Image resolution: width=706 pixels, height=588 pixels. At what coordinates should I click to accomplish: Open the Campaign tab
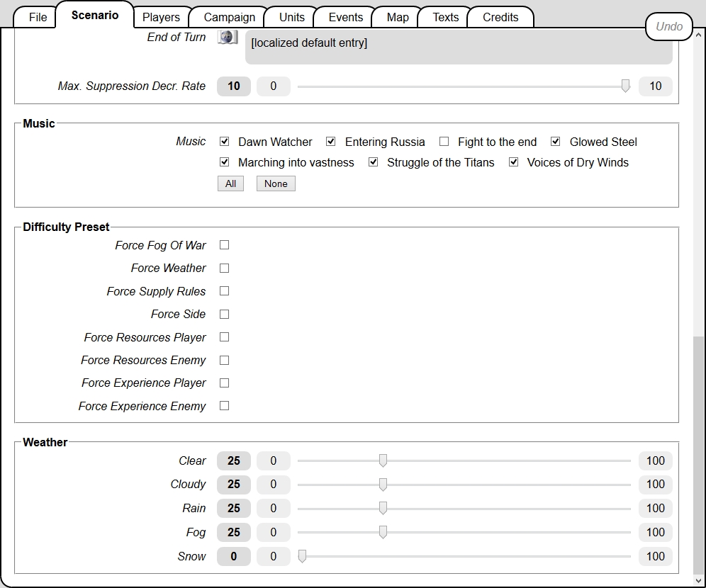(x=229, y=17)
